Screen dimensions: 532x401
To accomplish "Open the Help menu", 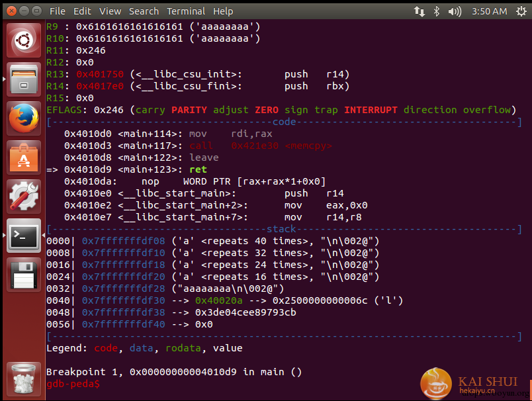I will [223, 11].
